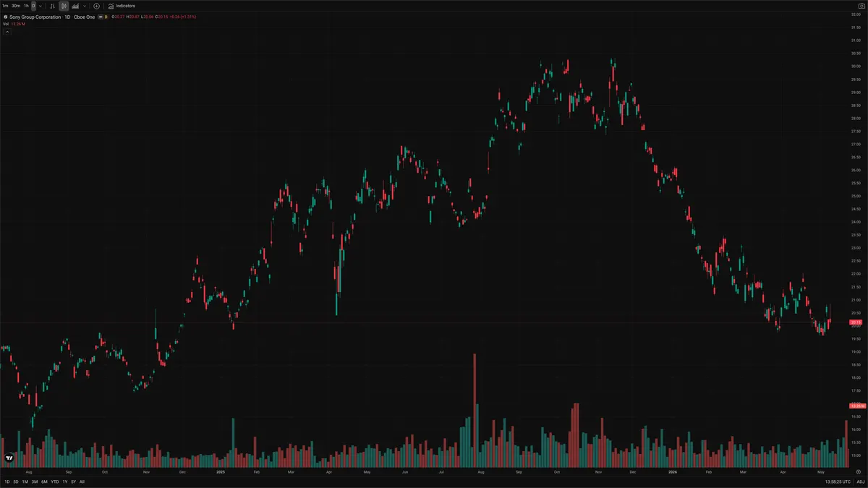
Task: Click the 13:58:25 UTC timezone clock
Action: tap(838, 481)
